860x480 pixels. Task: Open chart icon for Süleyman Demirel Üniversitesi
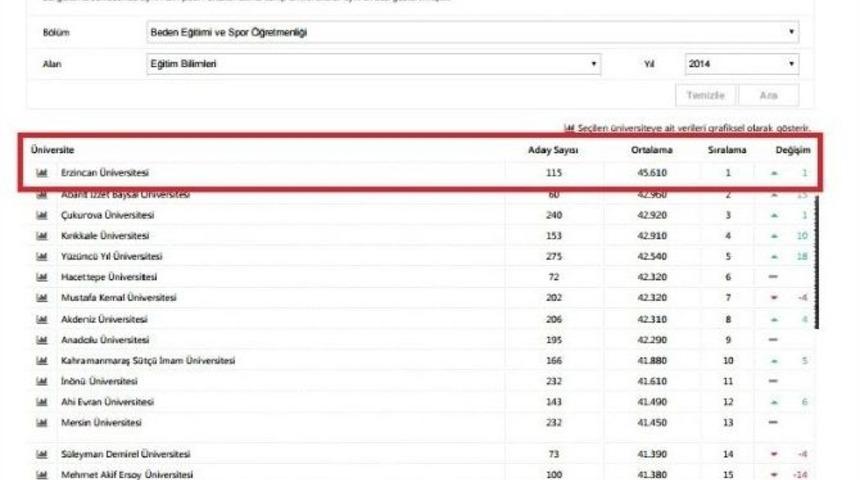click(x=42, y=454)
